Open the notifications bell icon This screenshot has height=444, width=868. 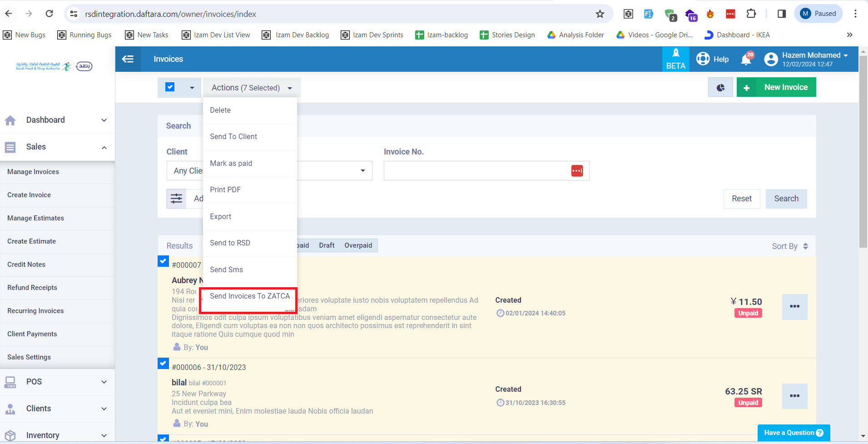point(746,60)
